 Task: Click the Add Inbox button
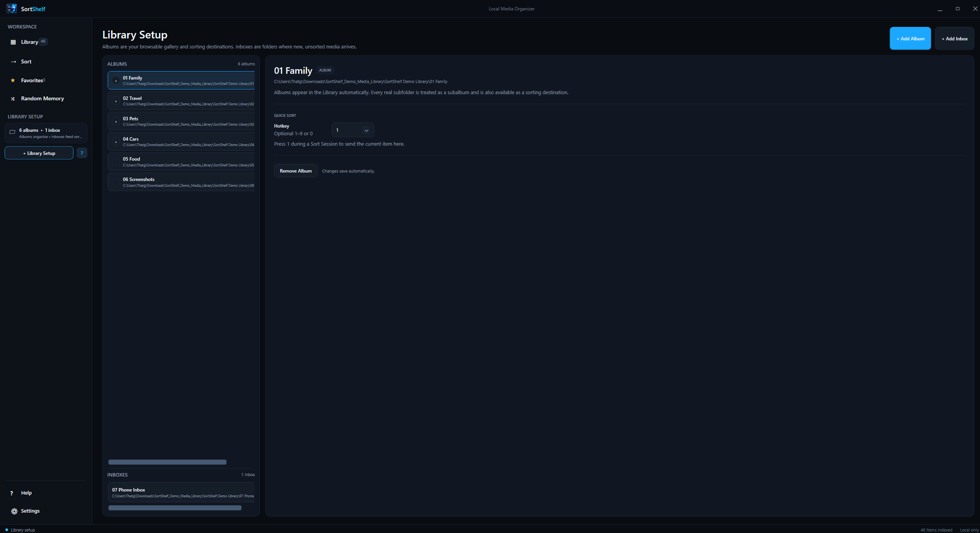point(954,38)
